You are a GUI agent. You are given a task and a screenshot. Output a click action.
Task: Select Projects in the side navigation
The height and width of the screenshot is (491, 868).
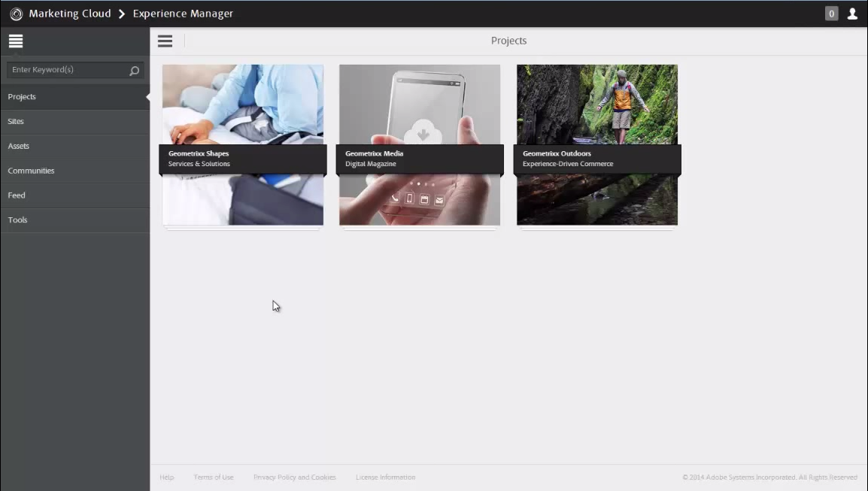22,97
